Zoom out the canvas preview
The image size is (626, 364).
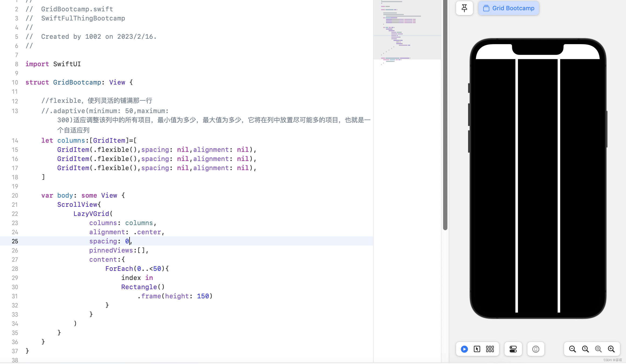[x=572, y=349]
